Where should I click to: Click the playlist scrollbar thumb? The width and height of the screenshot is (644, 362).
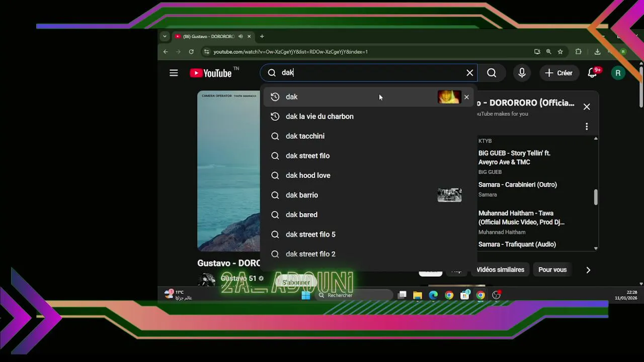(x=596, y=197)
